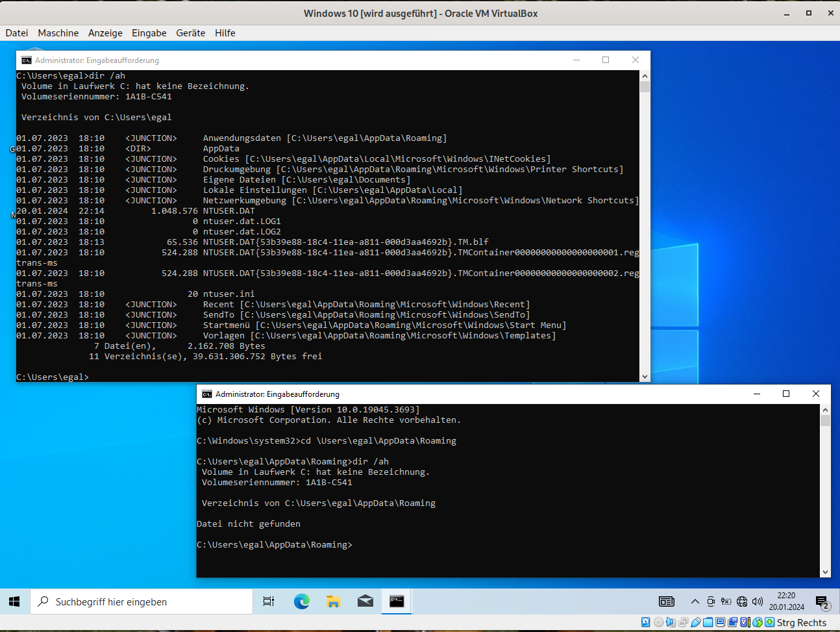840x632 pixels.
Task: Open the Maschine menu
Action: point(58,32)
